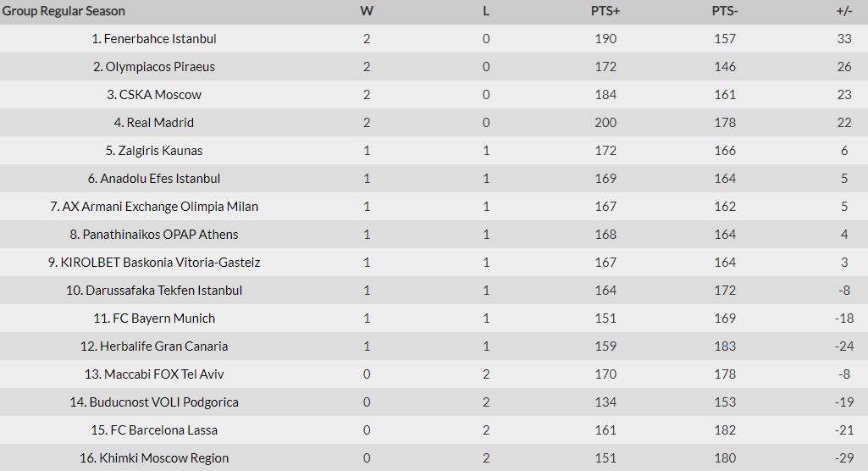Sort standings by the W column header
Viewport: 868px width, 471px height.
coord(367,11)
